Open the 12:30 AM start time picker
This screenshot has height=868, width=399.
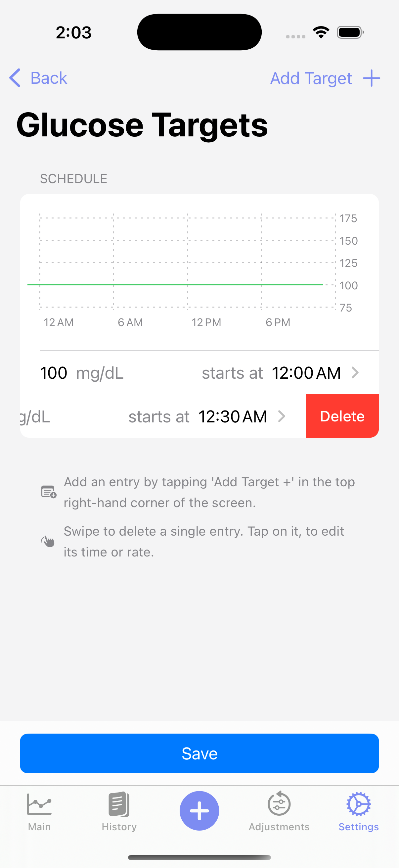(233, 417)
